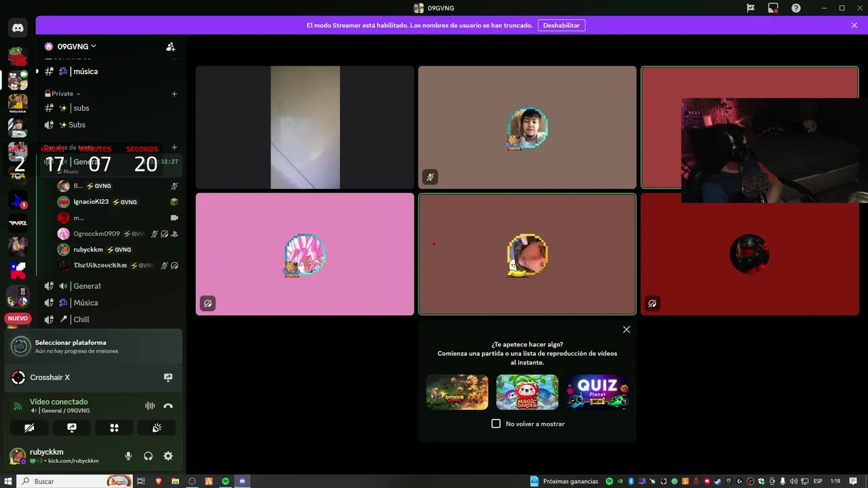The image size is (868, 488).
Task: Focus the red avatar participant tile
Action: [x=749, y=254]
